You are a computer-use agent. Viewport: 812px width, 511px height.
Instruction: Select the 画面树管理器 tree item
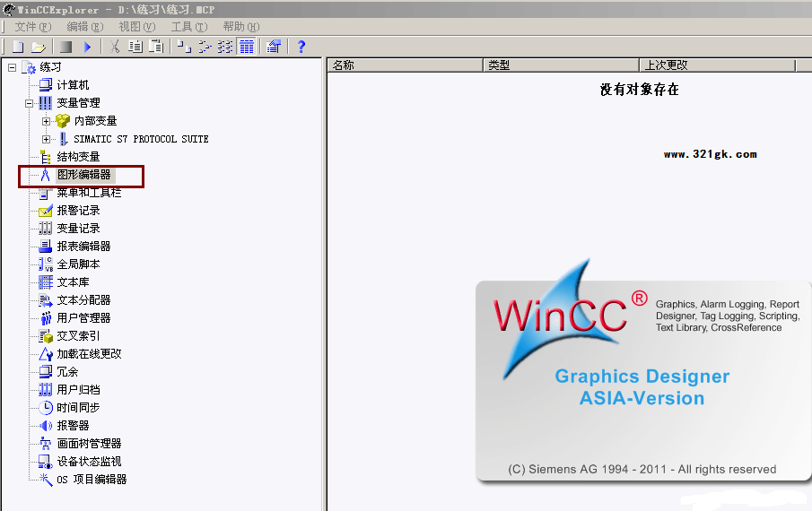click(x=89, y=443)
